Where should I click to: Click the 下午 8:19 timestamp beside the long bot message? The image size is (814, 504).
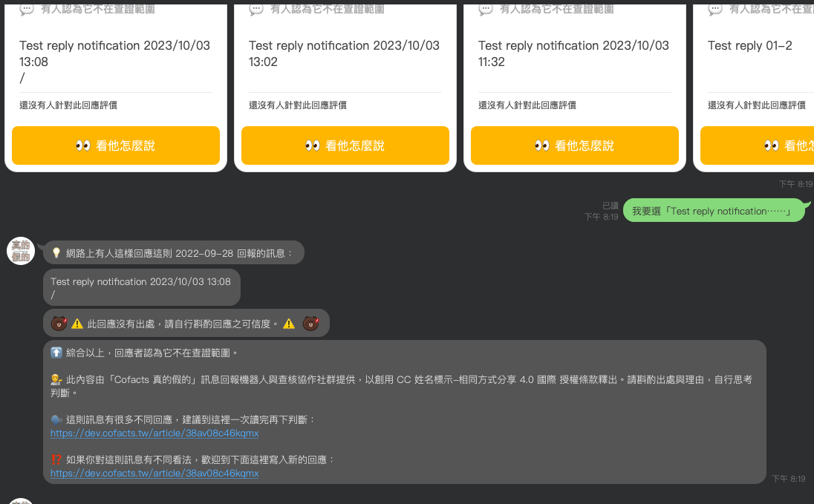[x=789, y=479]
